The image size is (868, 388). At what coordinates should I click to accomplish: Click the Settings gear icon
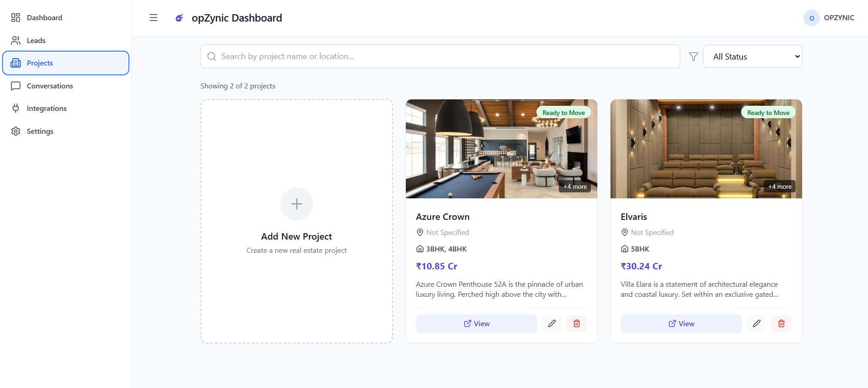pos(16,131)
